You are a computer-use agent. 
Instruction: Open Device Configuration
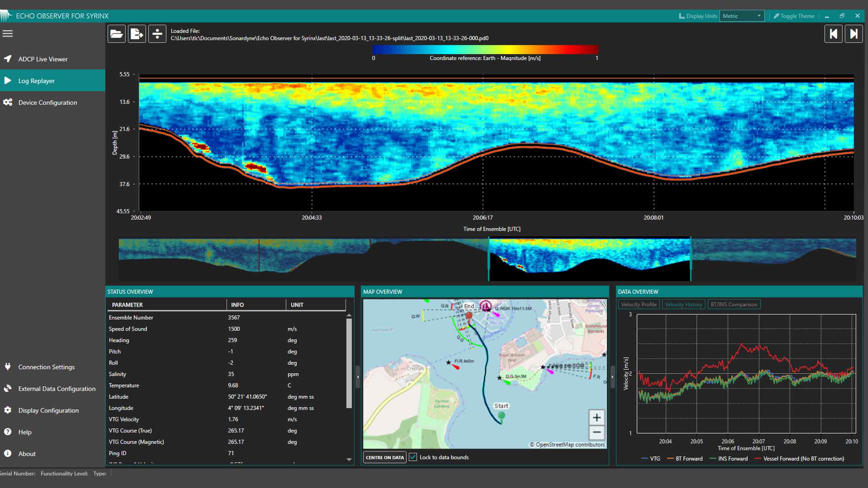52,102
